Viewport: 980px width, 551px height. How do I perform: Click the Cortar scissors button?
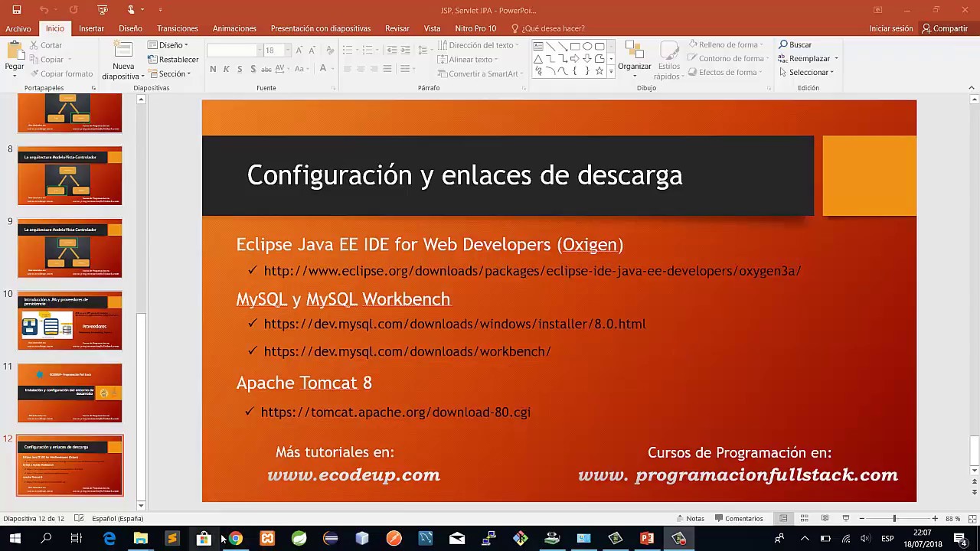(x=47, y=45)
